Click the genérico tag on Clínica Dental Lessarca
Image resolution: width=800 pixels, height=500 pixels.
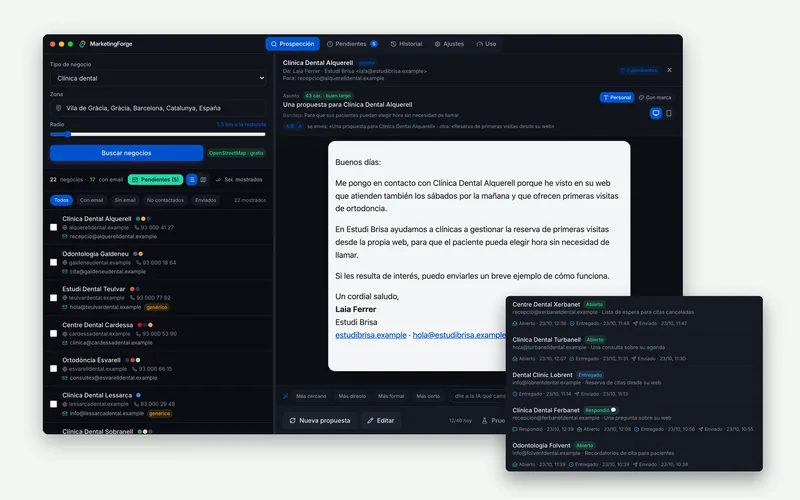(x=160, y=413)
